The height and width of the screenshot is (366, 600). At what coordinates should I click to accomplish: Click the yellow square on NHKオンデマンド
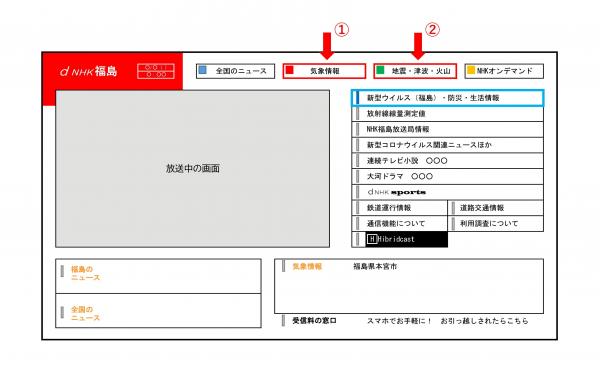pos(471,70)
